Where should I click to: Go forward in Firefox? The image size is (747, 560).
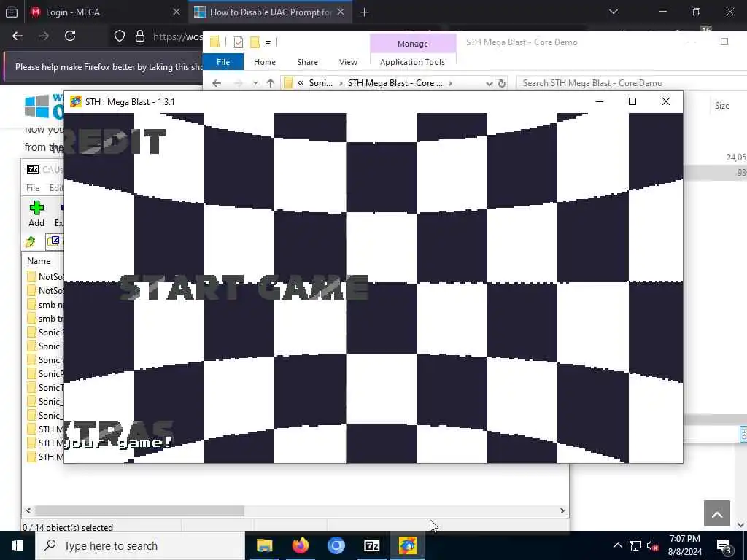pos(44,36)
